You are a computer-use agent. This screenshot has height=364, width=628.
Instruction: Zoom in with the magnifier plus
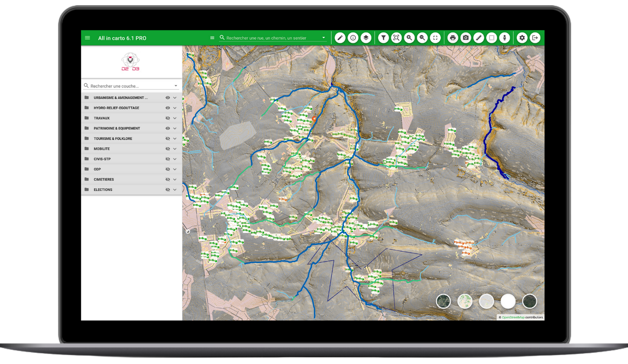pos(409,38)
